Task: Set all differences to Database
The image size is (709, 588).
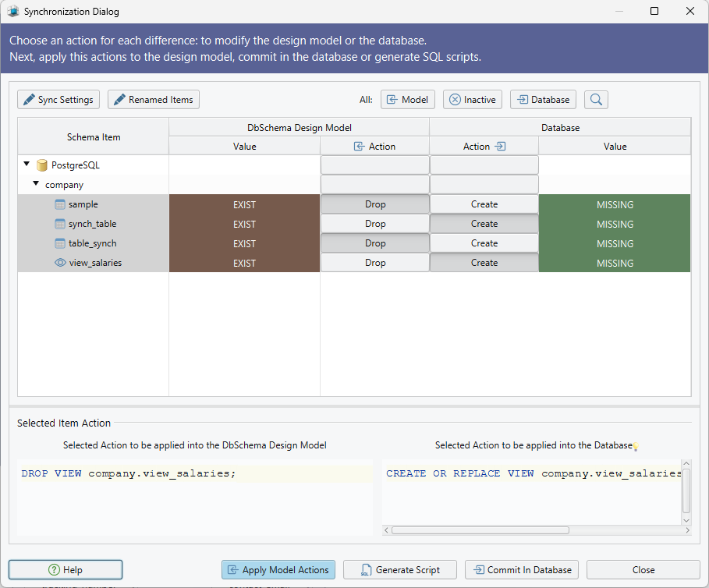Action: [543, 100]
